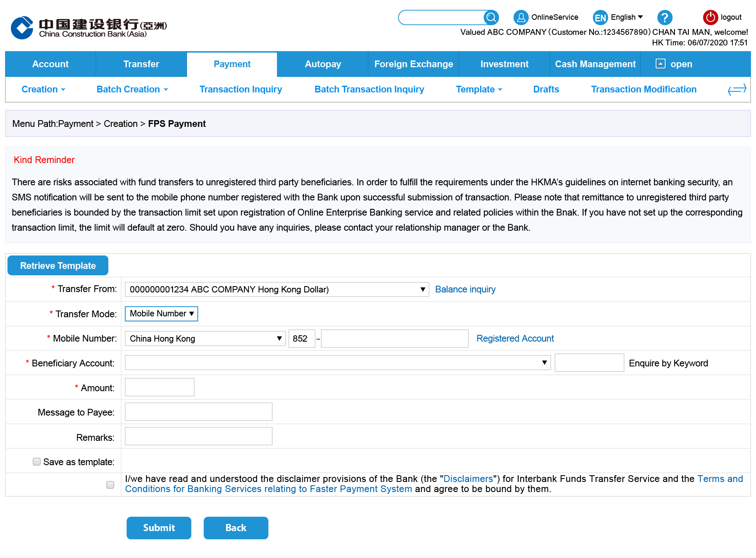The height and width of the screenshot is (558, 756).
Task: Click the OnlineService label
Action: pyautogui.click(x=554, y=17)
